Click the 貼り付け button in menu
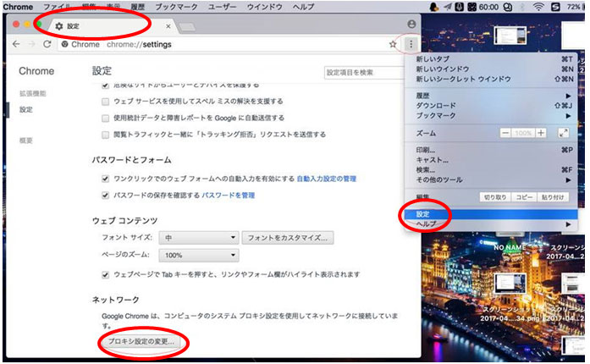Image resolution: width=590 pixels, height=364 pixels. click(553, 197)
